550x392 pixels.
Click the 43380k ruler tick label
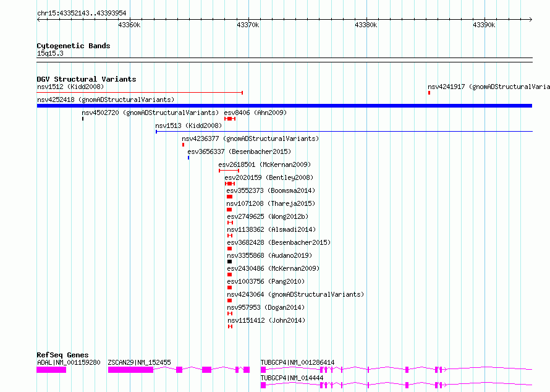pyautogui.click(x=366, y=25)
